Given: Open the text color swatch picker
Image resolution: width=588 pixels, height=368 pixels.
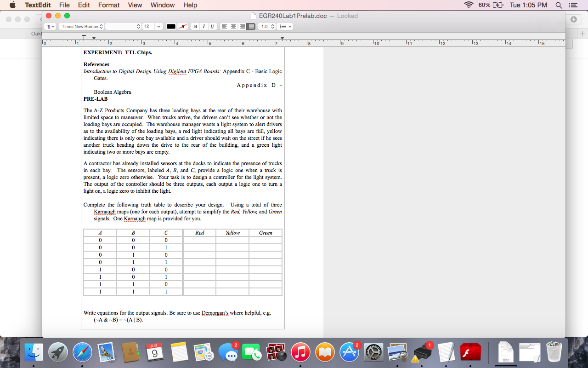Looking at the screenshot, I should [x=171, y=26].
